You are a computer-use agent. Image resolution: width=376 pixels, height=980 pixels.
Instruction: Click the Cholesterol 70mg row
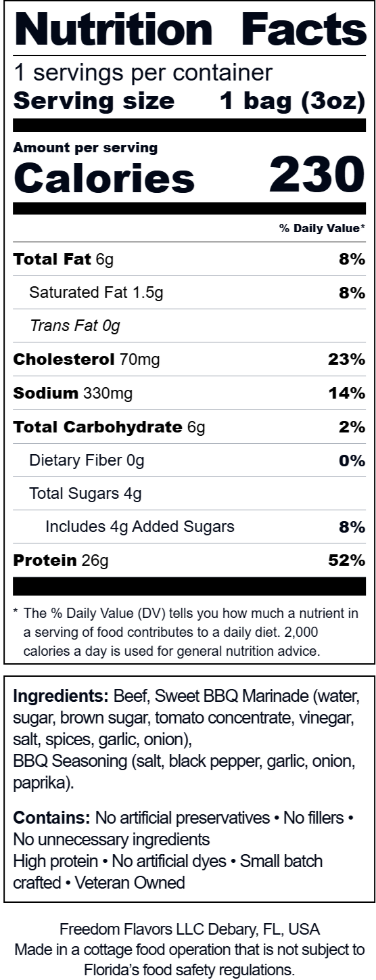(189, 359)
